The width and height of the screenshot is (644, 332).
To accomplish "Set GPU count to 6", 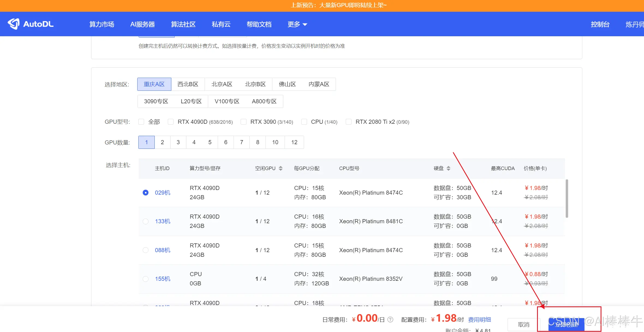I will (x=226, y=142).
